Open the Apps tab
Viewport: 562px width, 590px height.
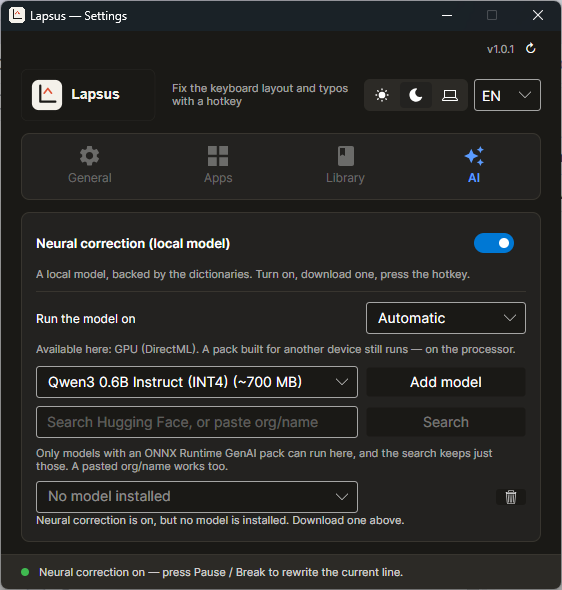218,166
